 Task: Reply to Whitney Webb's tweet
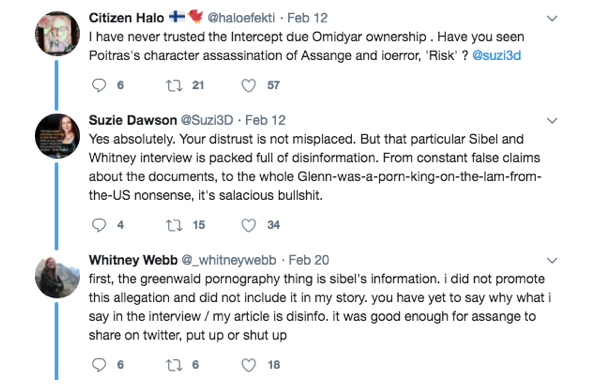click(x=99, y=365)
